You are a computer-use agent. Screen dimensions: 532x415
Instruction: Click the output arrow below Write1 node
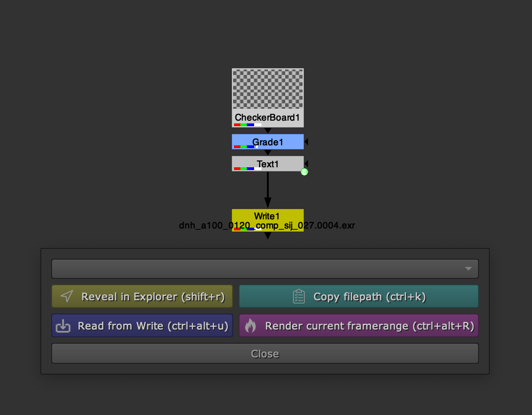click(268, 236)
